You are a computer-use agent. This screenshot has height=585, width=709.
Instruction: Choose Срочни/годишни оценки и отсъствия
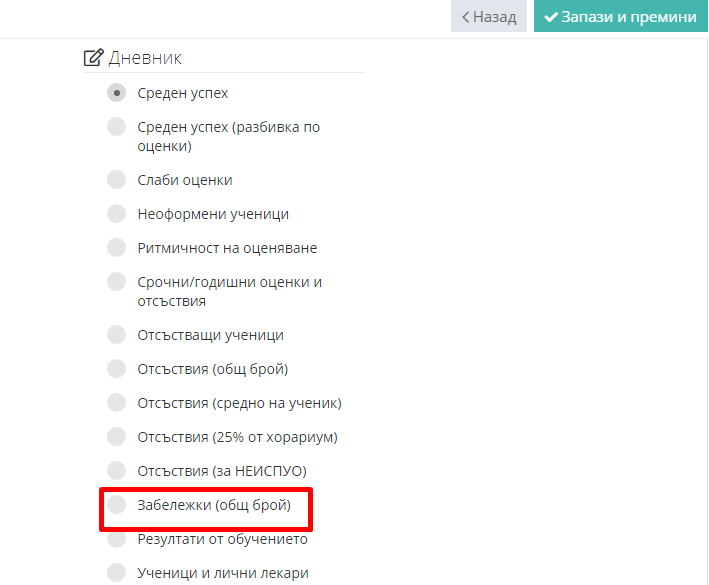tap(116, 282)
